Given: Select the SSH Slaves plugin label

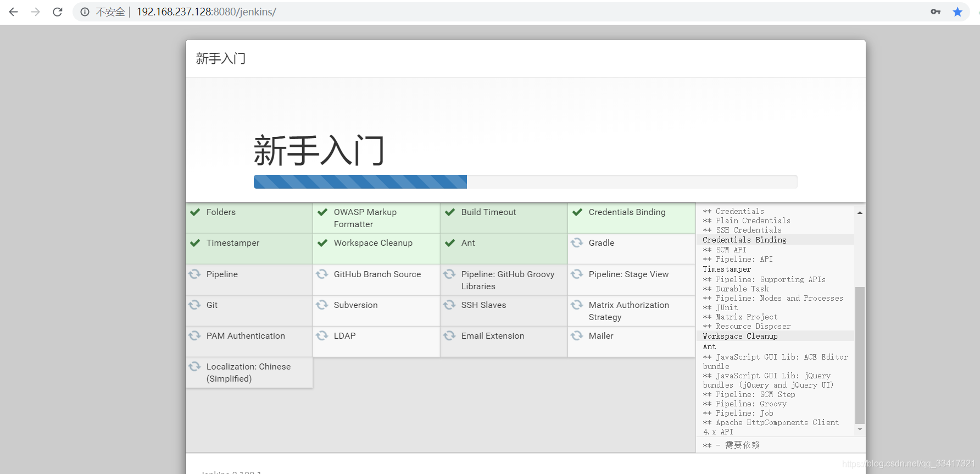Looking at the screenshot, I should tap(483, 305).
